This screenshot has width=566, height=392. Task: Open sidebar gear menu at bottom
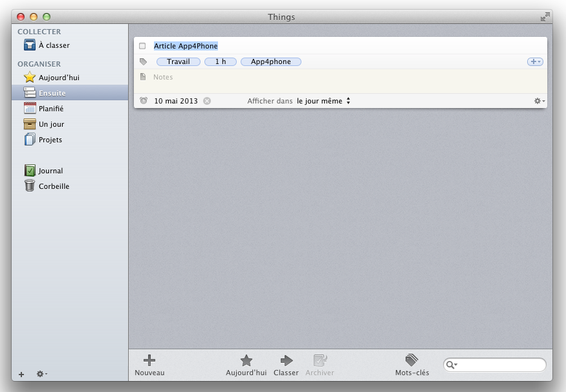[41, 374]
